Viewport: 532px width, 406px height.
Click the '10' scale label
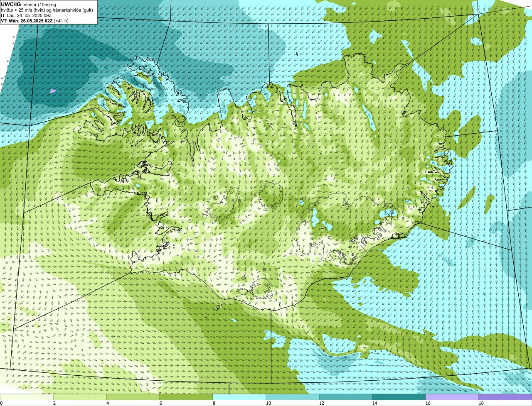point(268,403)
